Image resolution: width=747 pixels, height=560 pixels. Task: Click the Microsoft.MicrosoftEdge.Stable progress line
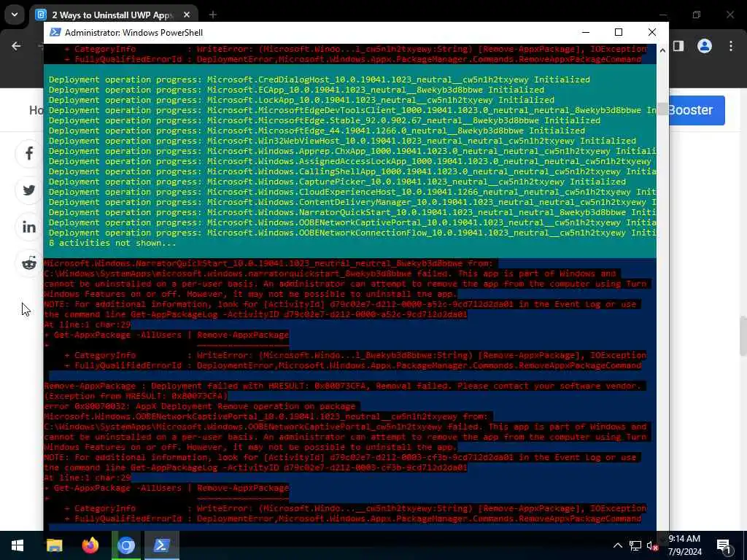coord(325,120)
